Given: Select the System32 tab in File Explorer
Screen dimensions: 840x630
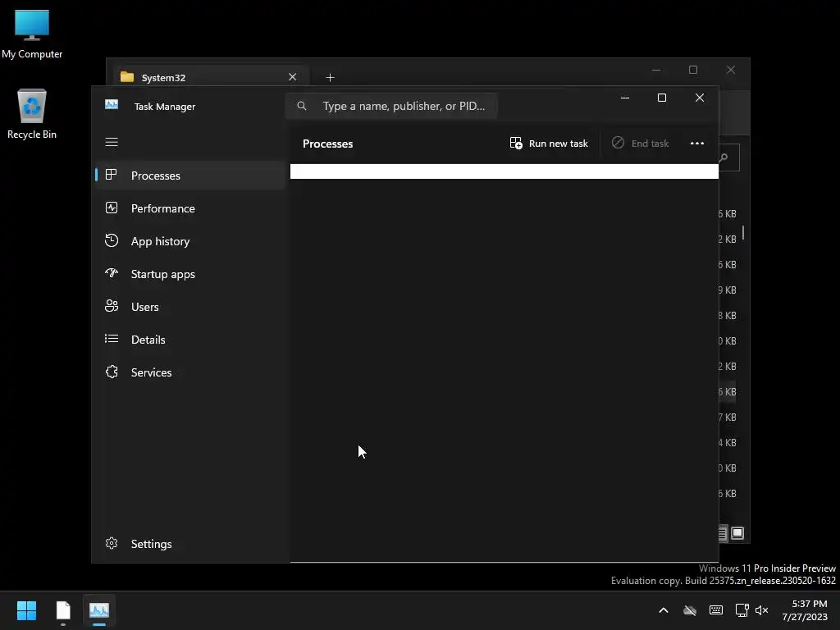Looking at the screenshot, I should pyautogui.click(x=211, y=77).
